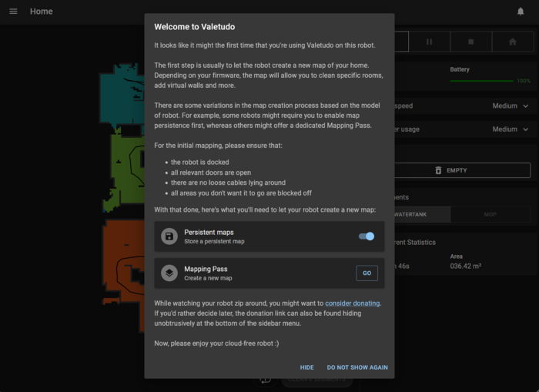
Task: Click the 100% battery value
Action: (x=524, y=81)
